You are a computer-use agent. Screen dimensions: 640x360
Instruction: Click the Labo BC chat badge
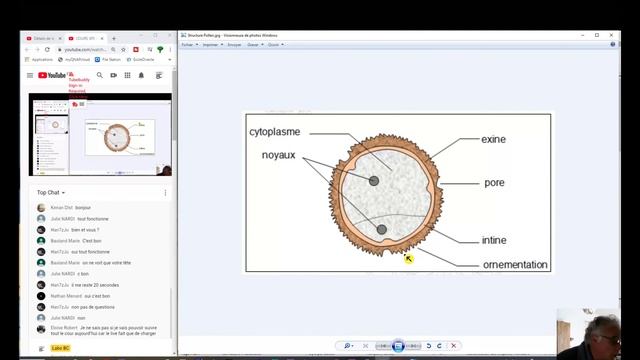[60, 348]
